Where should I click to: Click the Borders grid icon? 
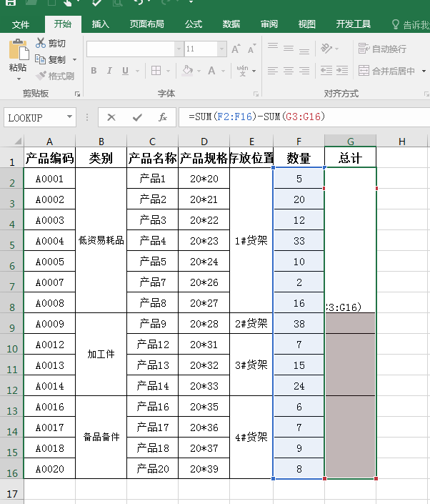156,71
